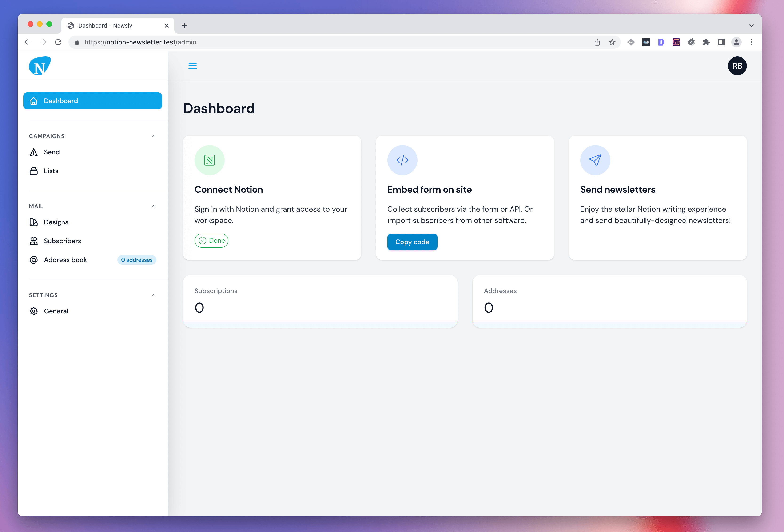This screenshot has width=784, height=532.
Task: Click the Copy code button
Action: tap(412, 242)
